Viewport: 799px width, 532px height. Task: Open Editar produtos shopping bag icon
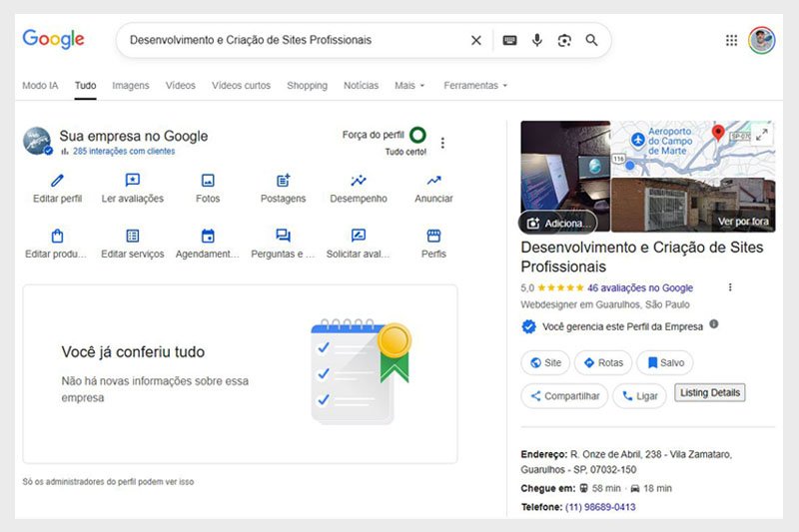(57, 236)
